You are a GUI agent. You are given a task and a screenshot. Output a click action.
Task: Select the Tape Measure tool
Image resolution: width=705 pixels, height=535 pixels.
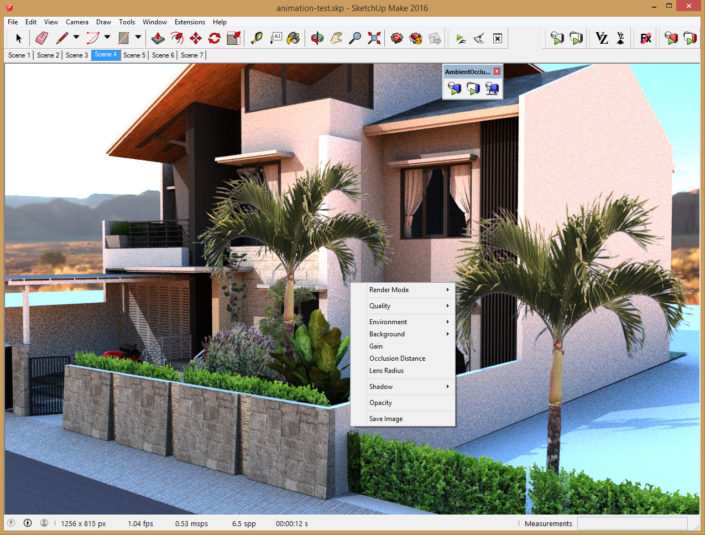click(x=257, y=38)
